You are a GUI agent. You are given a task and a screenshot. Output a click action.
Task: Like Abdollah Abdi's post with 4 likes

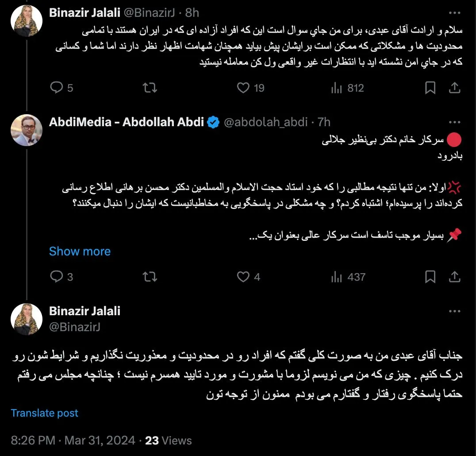tap(244, 277)
